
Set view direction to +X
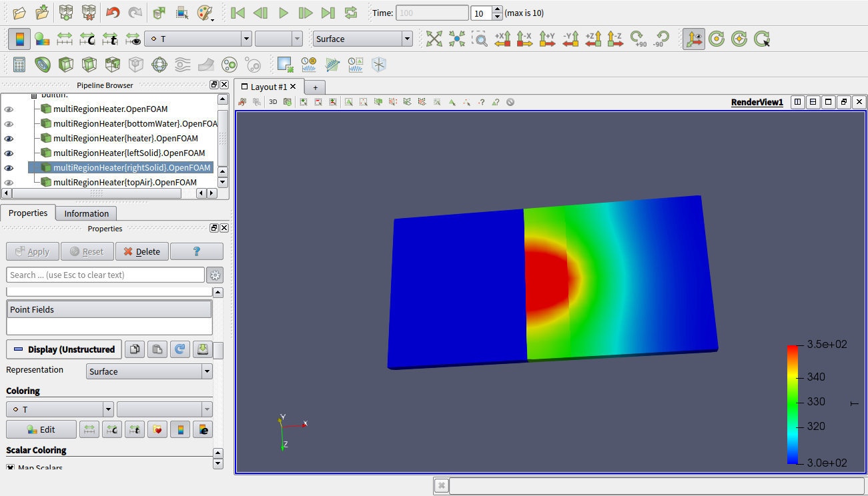(x=502, y=39)
